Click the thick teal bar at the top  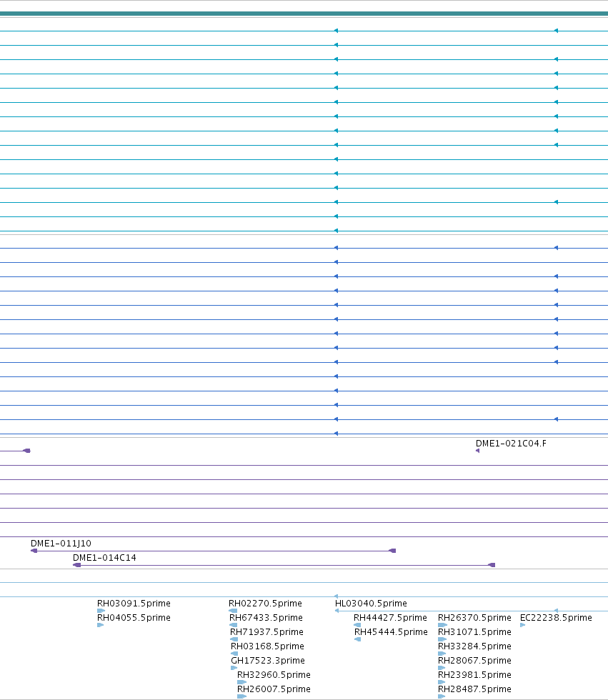304,14
